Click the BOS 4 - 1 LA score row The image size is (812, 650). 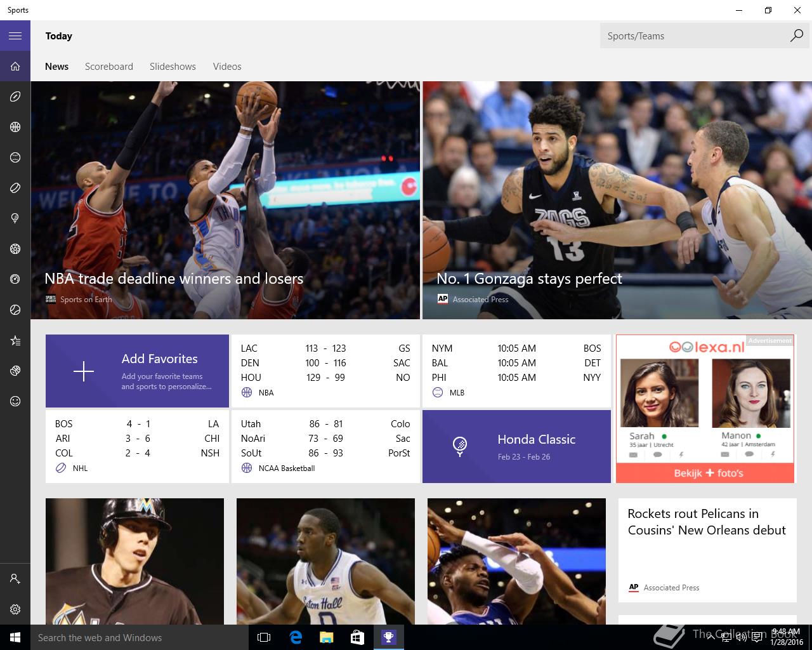coord(137,423)
